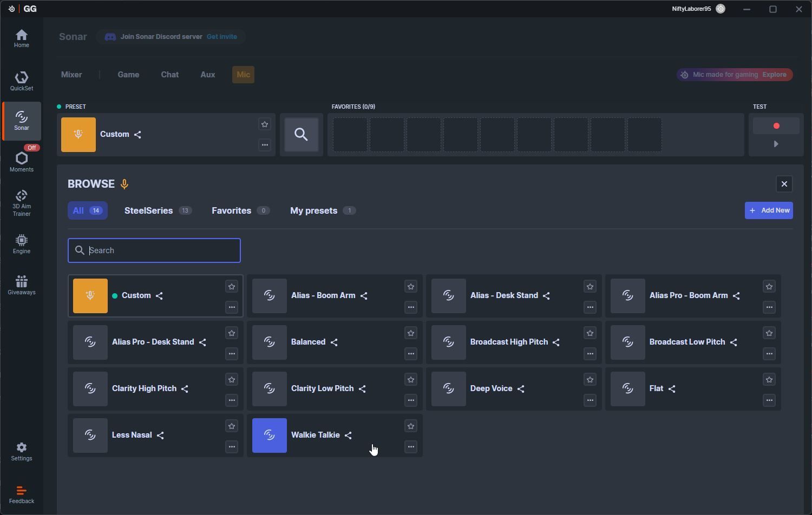Open the 3D Aim Trainer
The height and width of the screenshot is (515, 812).
point(22,203)
